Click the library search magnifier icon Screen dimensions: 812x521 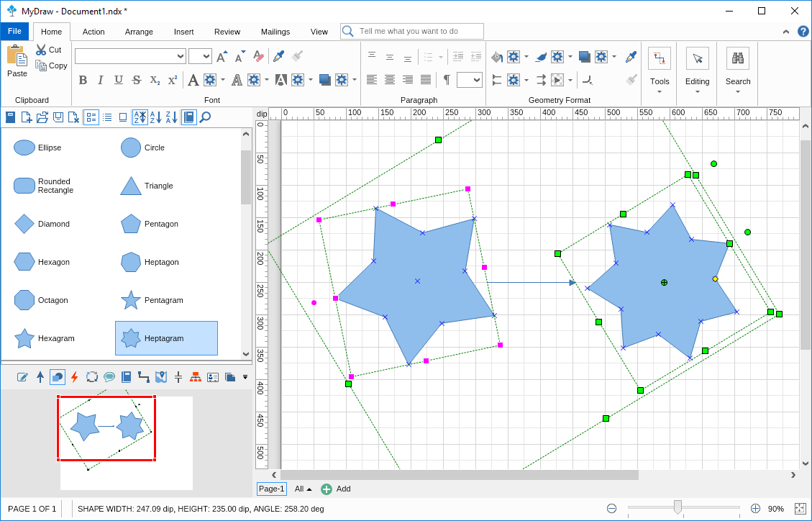tap(205, 117)
